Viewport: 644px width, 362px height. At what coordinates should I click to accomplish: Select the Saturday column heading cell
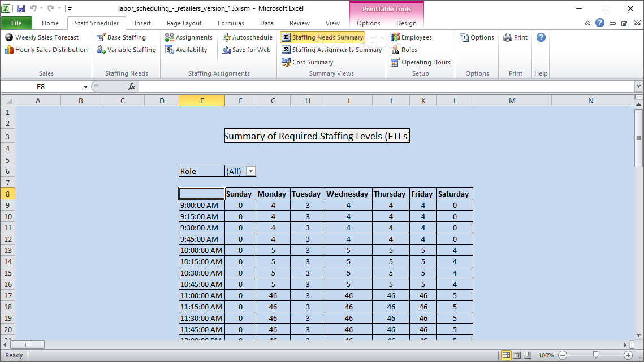pos(455,194)
